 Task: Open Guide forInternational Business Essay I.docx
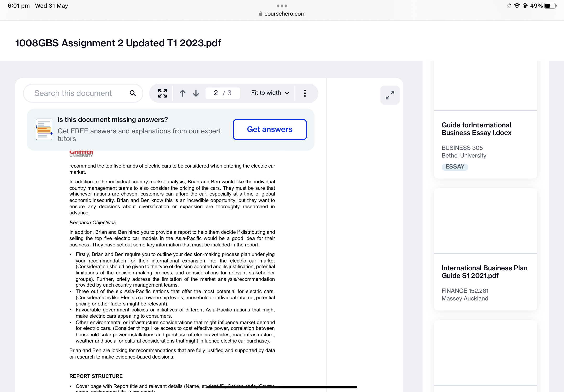[x=476, y=129]
